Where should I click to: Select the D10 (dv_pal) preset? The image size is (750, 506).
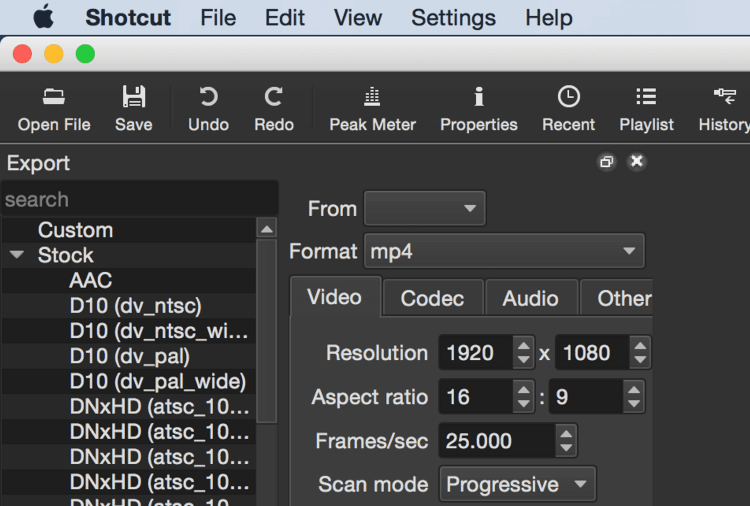(x=129, y=356)
